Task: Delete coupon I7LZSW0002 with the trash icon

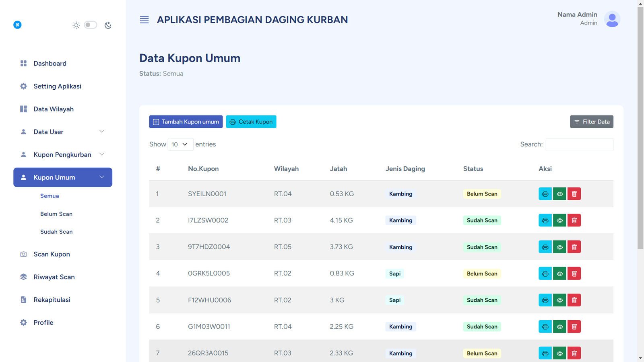Action: click(574, 220)
